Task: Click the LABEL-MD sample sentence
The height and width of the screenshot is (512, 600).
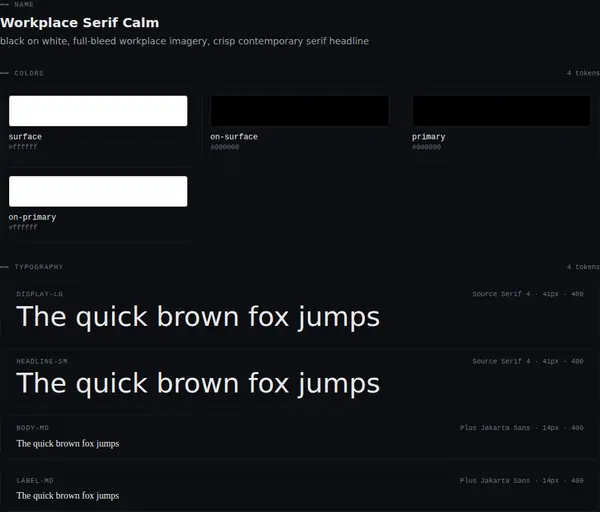Action: pyautogui.click(x=68, y=496)
